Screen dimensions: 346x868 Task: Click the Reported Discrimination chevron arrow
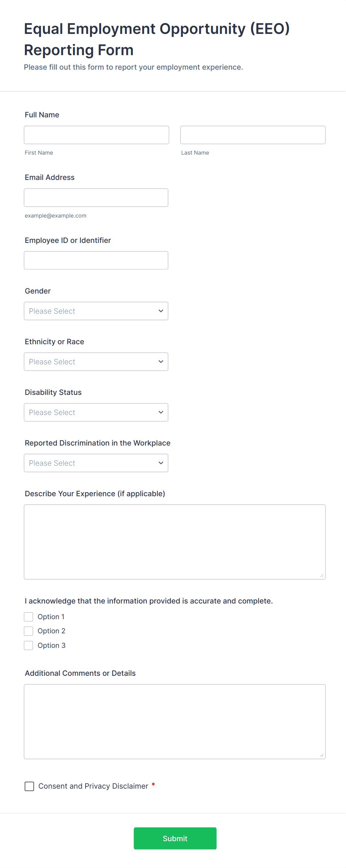161,463
